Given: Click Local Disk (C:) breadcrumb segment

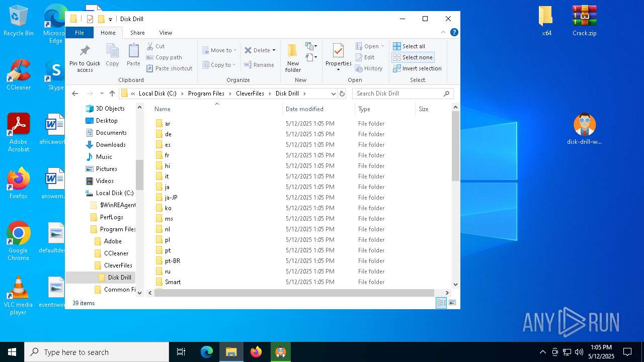Looking at the screenshot, I should click(x=157, y=94).
